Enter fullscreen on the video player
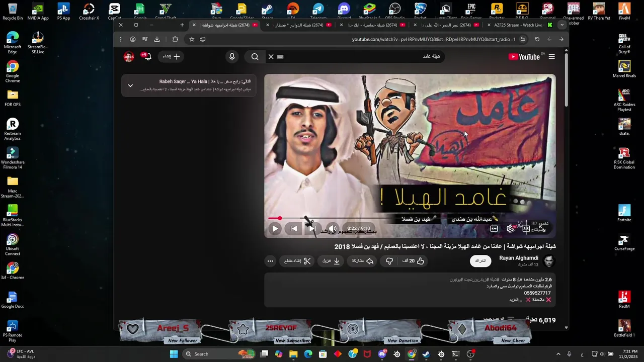Image resolution: width=644 pixels, height=362 pixels. click(542, 229)
